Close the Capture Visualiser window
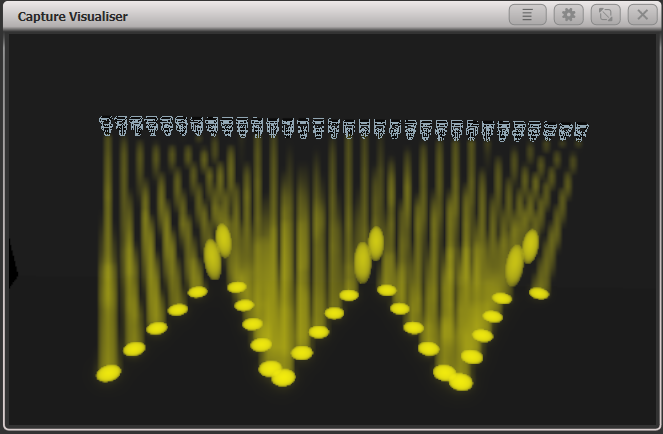This screenshot has width=663, height=434. 643,15
